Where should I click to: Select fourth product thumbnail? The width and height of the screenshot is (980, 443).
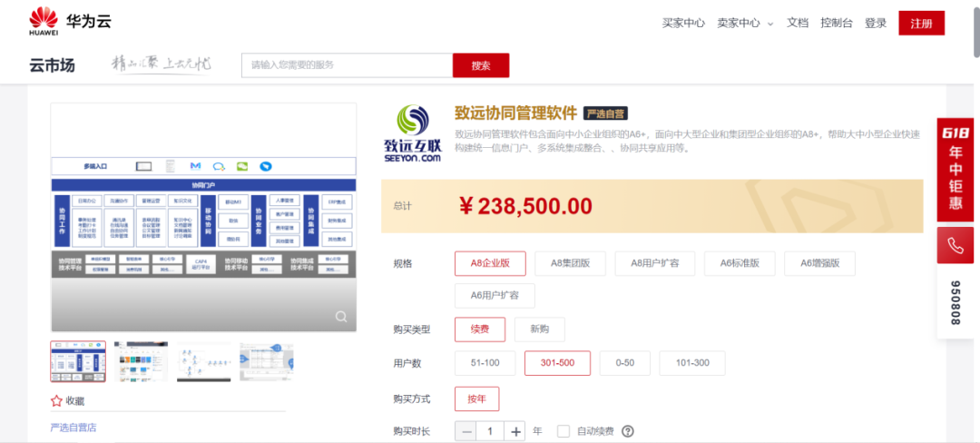[267, 361]
